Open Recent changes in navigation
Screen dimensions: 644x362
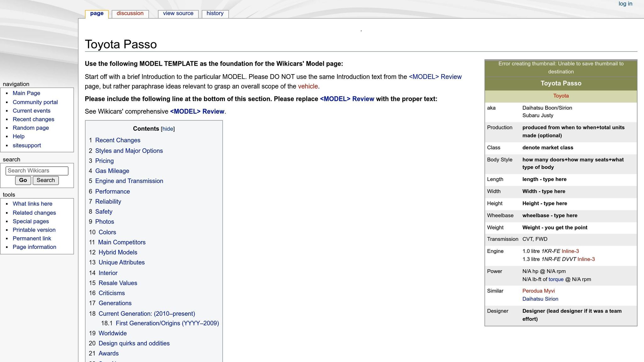(33, 119)
